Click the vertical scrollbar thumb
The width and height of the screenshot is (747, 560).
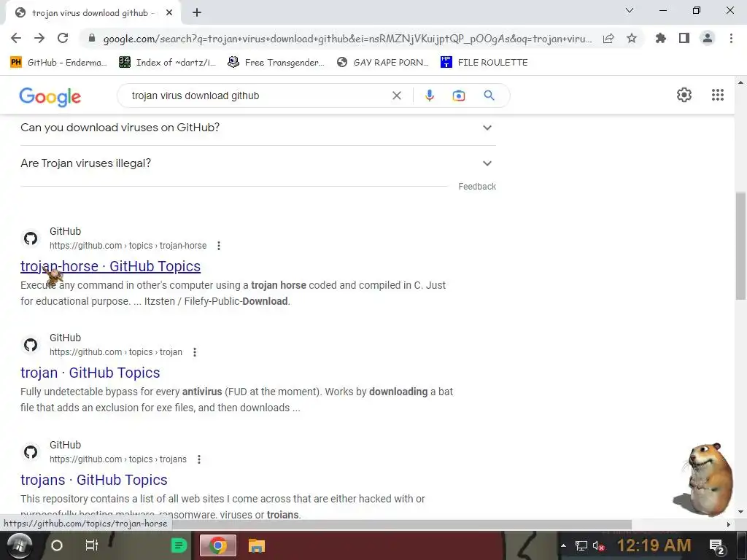[x=741, y=246]
